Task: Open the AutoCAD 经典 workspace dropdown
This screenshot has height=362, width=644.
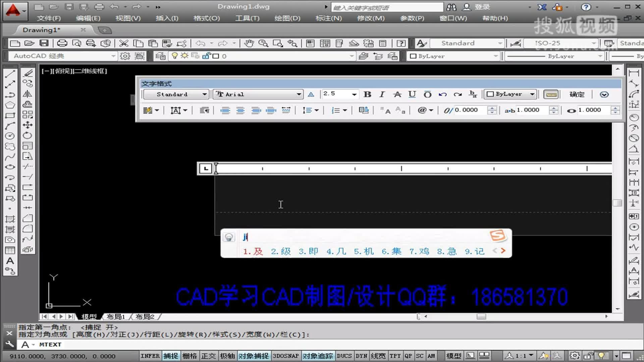Action: 113,56
